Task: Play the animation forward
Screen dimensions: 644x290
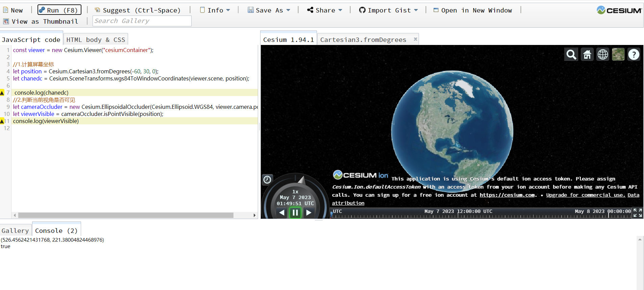Action: 308,213
